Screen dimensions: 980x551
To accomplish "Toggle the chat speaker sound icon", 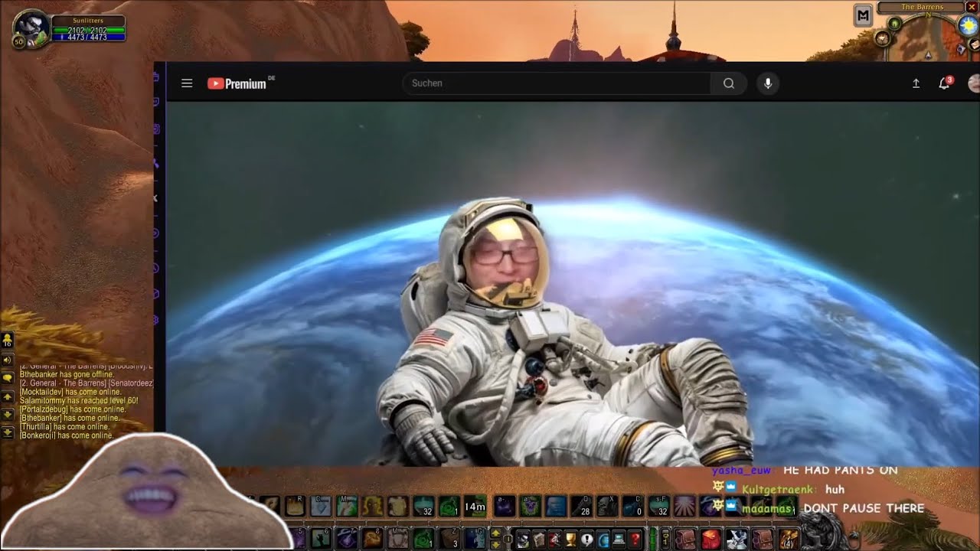I will coord(8,360).
